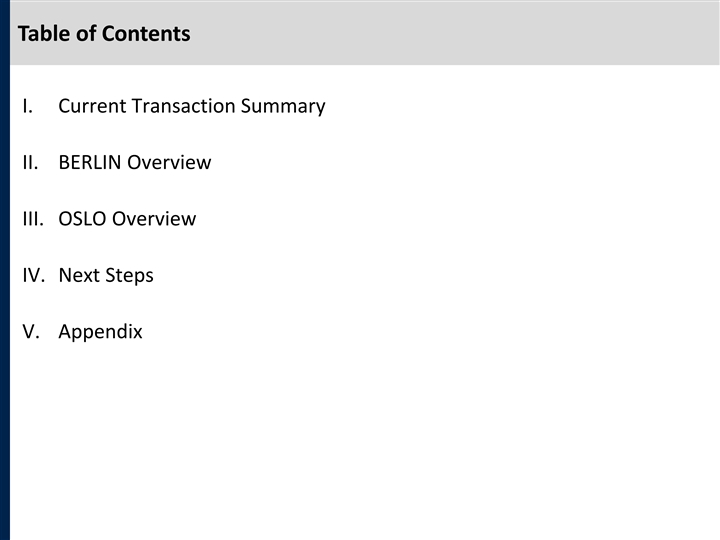Click the Table of Contents title

click(104, 34)
